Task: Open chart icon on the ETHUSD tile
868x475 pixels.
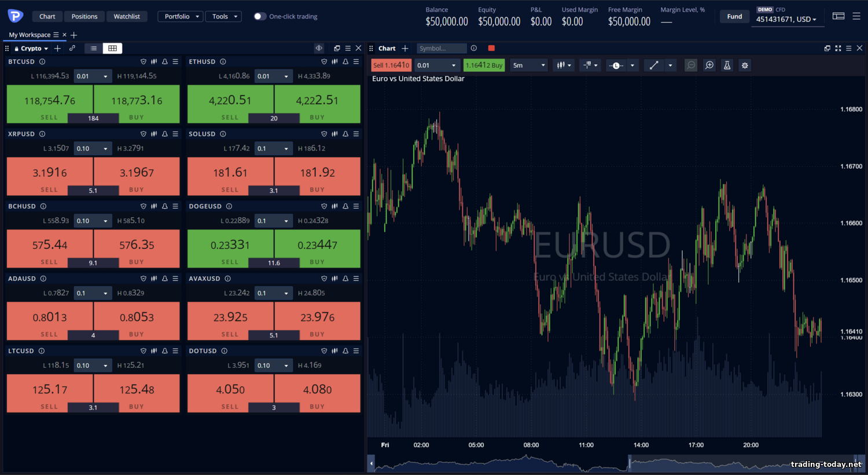Action: click(334, 61)
